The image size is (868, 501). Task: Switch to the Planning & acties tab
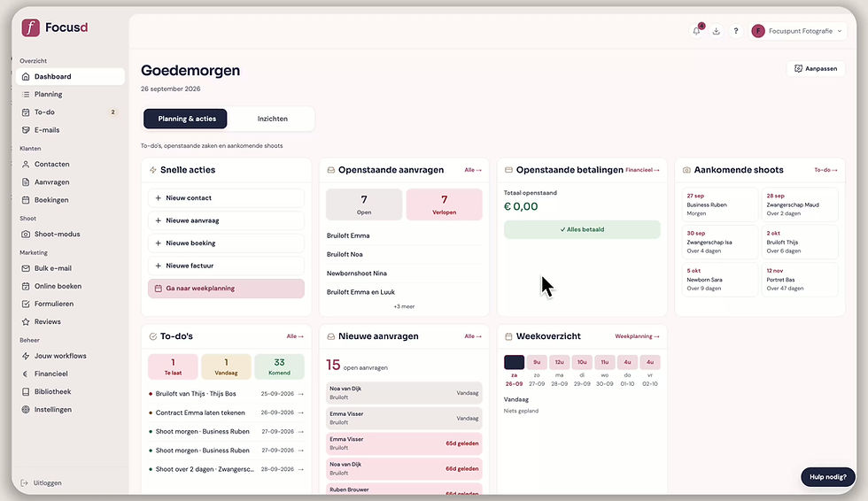(x=185, y=119)
